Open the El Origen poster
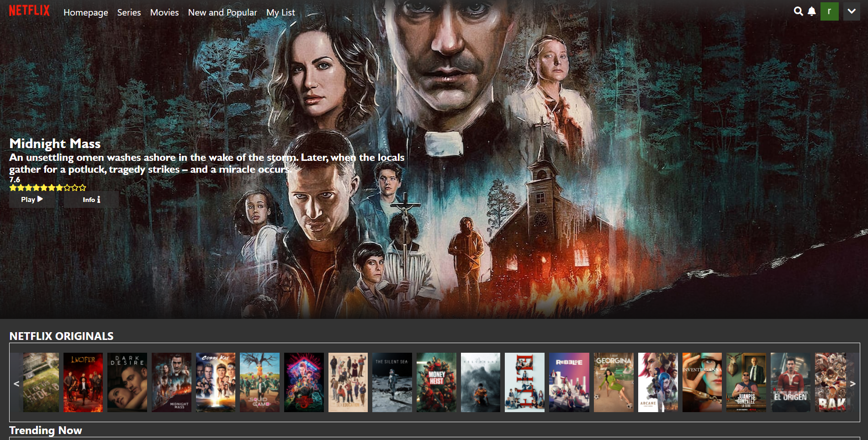 coord(790,382)
